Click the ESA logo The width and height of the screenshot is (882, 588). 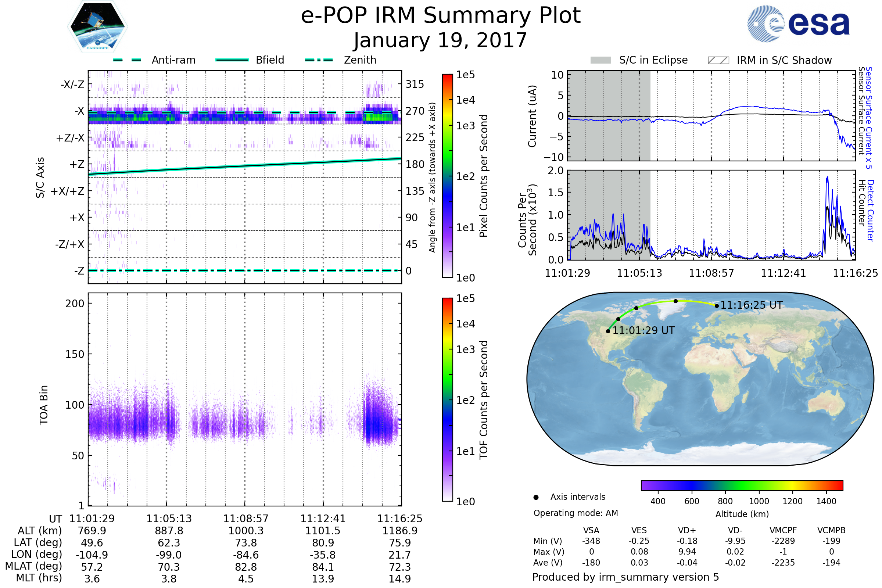click(798, 23)
